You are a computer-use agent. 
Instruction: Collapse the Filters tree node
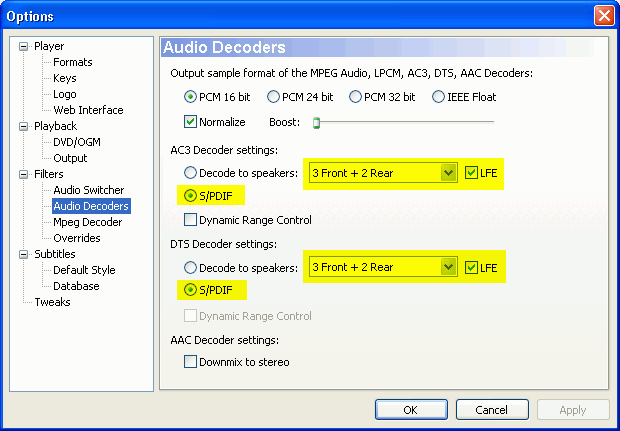(x=24, y=174)
